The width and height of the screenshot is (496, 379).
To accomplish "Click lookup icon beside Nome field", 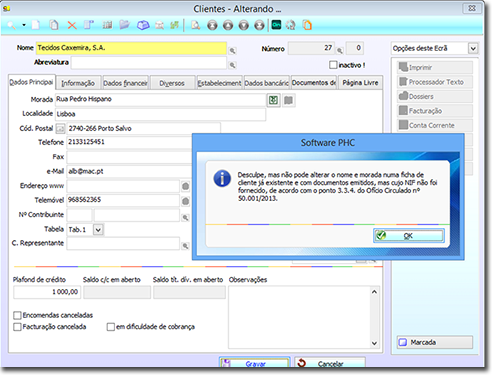I will click(232, 51).
